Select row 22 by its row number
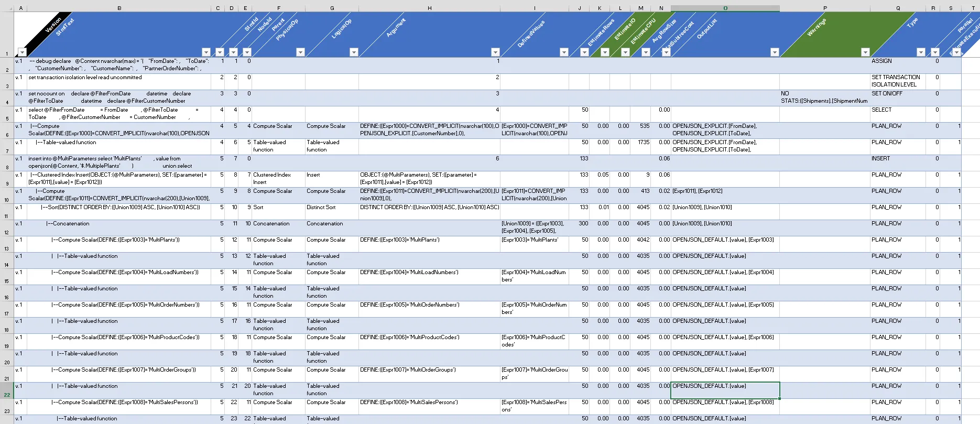Screen dimensions: 980x424 coord(7,390)
